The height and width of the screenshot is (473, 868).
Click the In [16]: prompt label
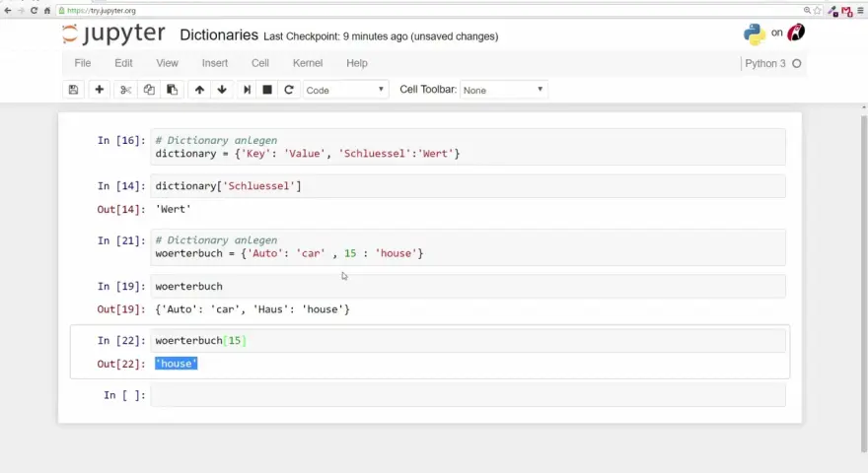(121, 141)
